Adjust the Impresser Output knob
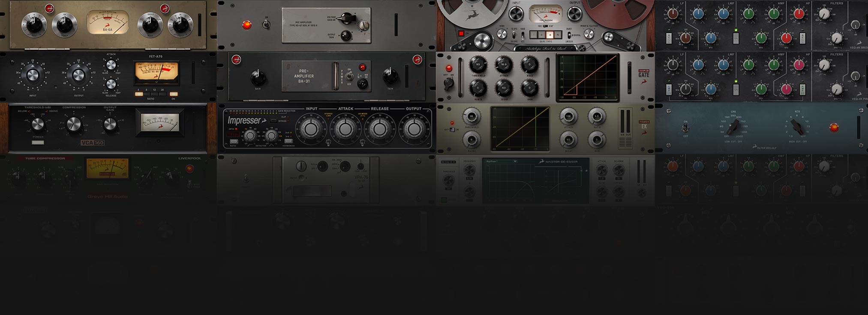 click(414, 129)
